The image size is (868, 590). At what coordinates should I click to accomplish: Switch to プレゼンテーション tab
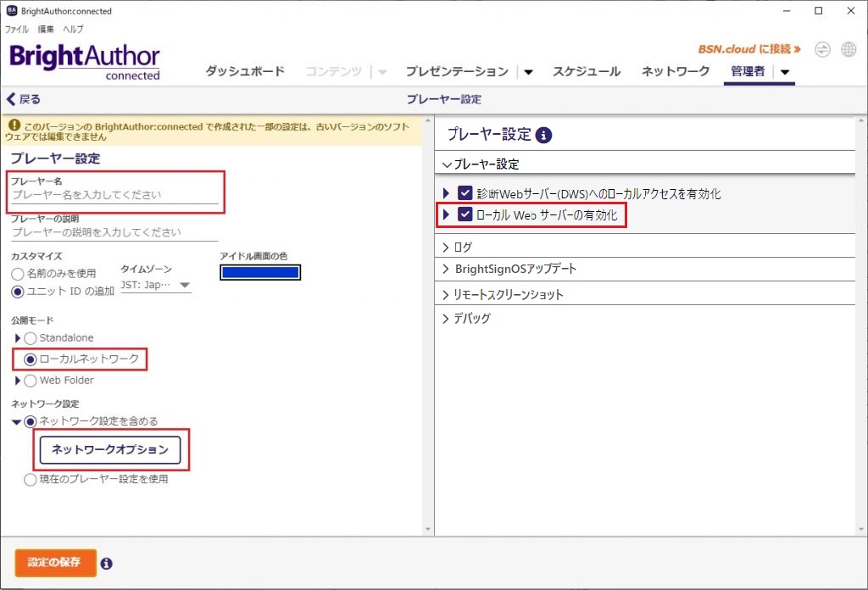pyautogui.click(x=457, y=71)
